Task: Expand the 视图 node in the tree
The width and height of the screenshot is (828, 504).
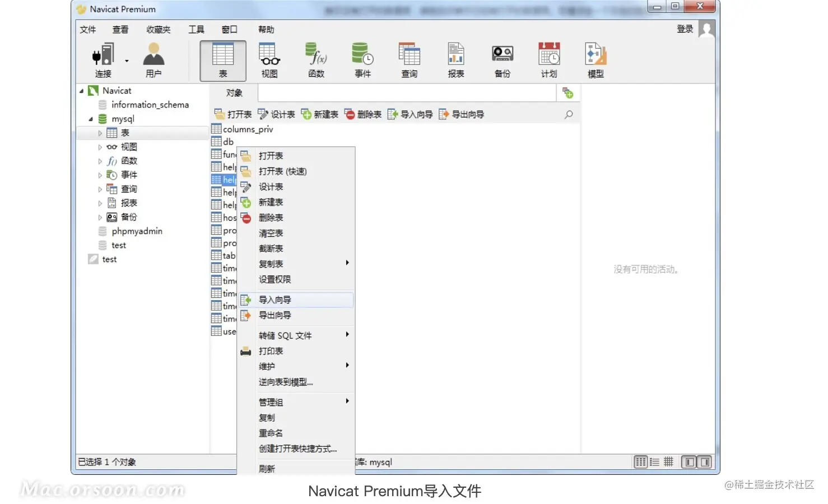Action: [x=100, y=147]
